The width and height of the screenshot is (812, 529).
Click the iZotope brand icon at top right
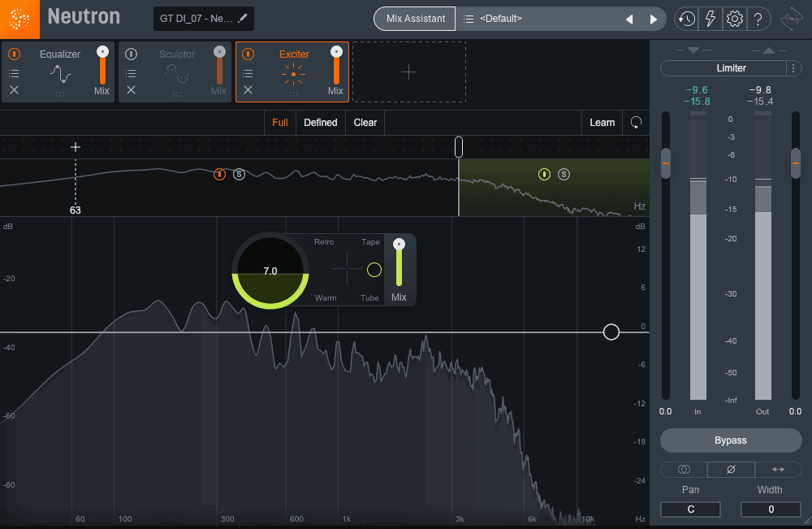(x=791, y=20)
